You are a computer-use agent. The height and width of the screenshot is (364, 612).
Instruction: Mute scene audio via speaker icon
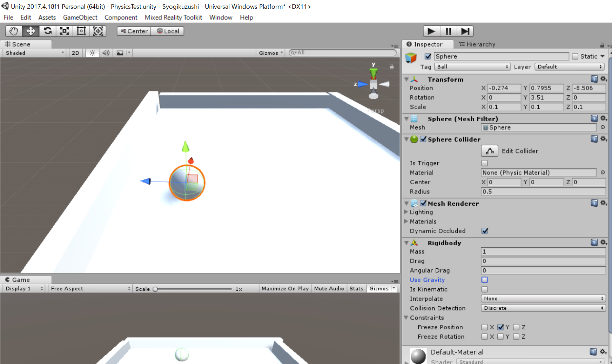click(106, 53)
